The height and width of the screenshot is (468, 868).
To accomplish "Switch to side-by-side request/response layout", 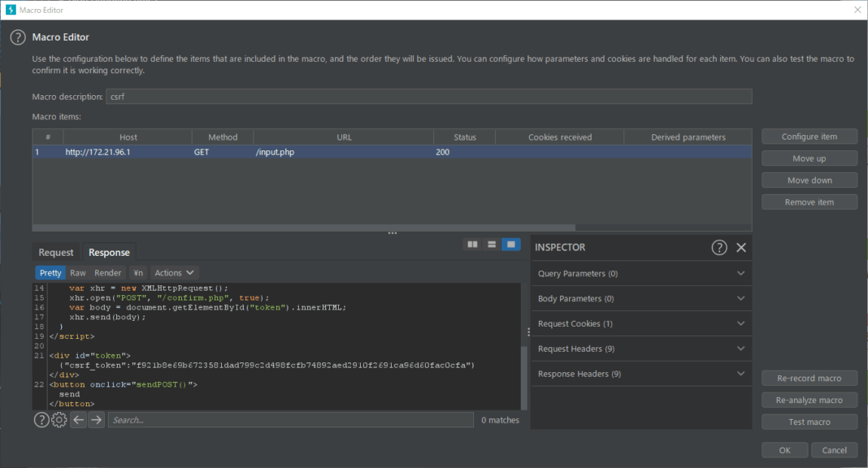I will pos(472,244).
